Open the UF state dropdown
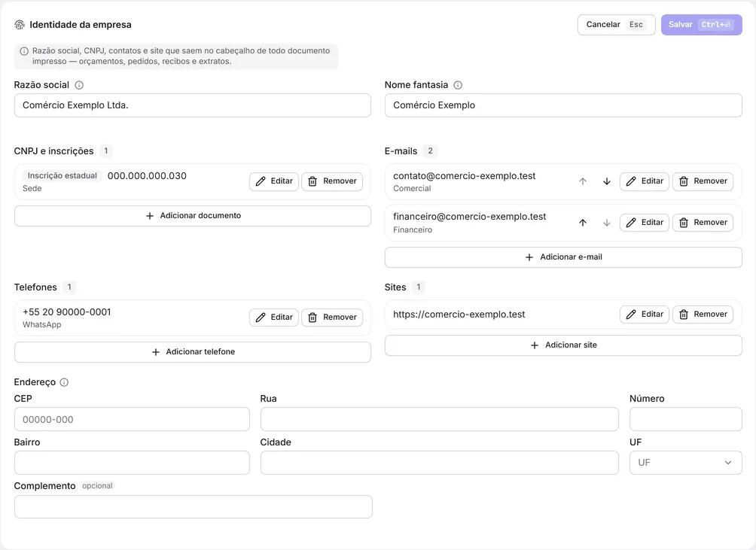The image size is (756, 550). (686, 463)
